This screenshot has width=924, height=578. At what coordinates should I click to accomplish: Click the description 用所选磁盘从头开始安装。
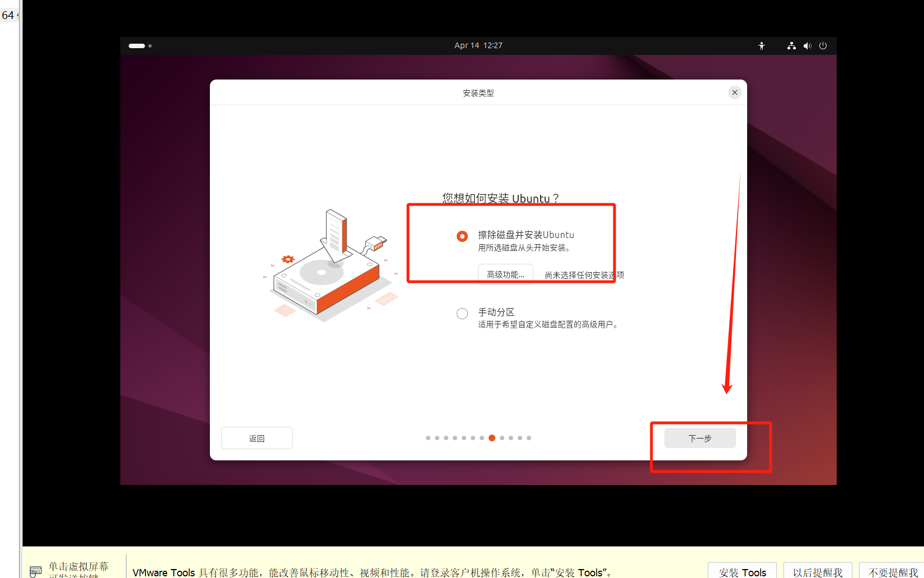coord(524,248)
